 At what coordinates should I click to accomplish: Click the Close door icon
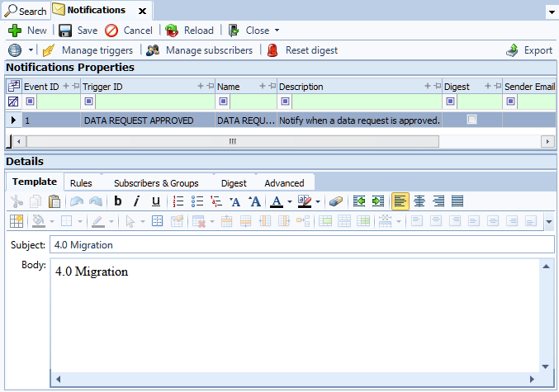coord(234,31)
